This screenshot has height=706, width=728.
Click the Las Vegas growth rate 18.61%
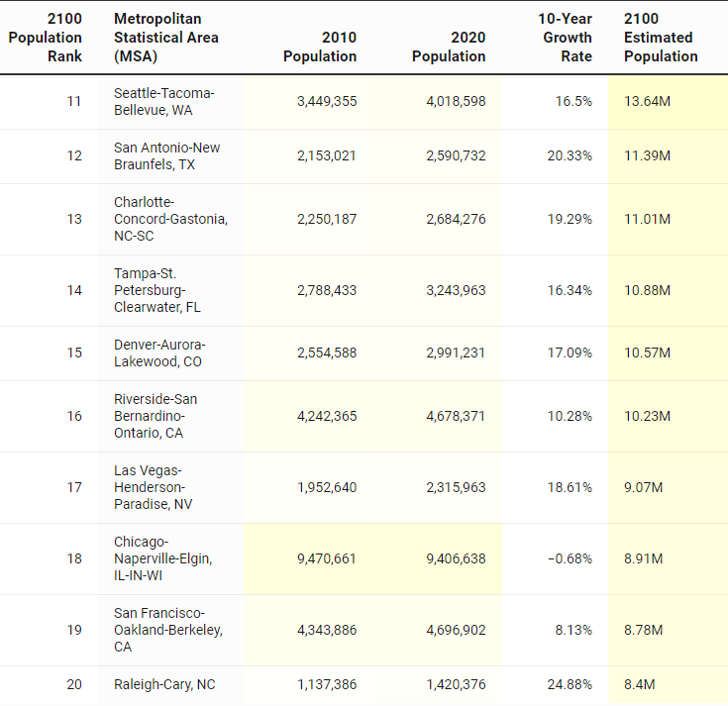[571, 488]
